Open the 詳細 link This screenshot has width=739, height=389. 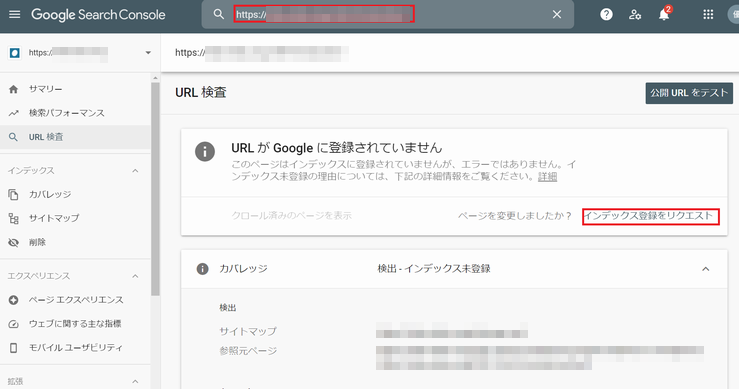(548, 176)
